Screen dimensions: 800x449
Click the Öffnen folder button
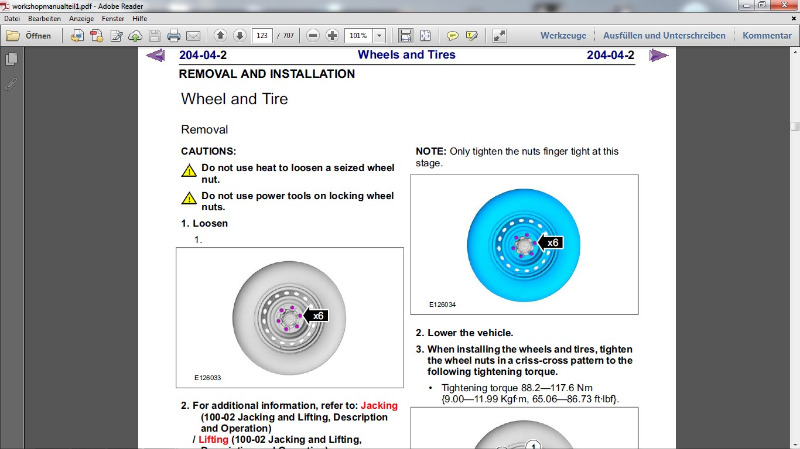coord(29,36)
